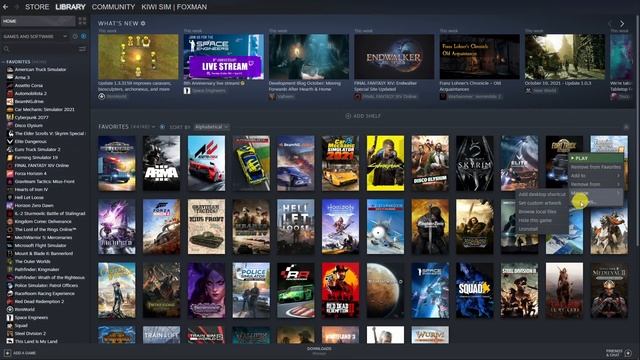The image size is (640, 360).
Task: Select American Truck Simulator in sidebar
Action: 40,69
